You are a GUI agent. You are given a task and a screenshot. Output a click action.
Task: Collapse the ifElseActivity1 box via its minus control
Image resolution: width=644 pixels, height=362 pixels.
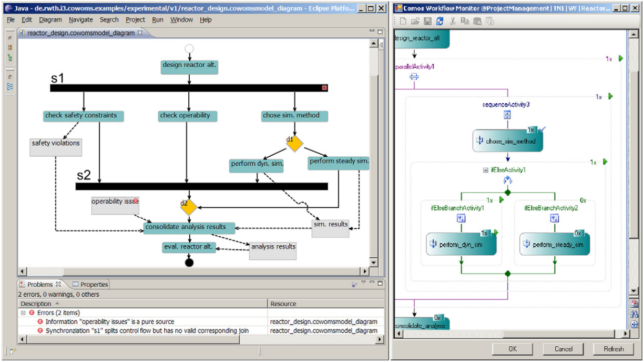(486, 170)
